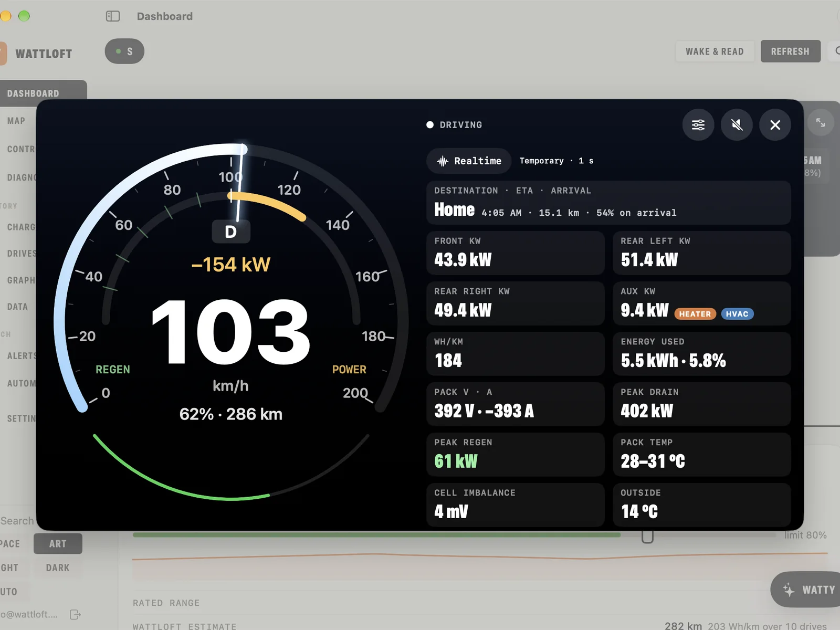Click the sign-out icon beside email
The image size is (840, 630).
coord(75,614)
